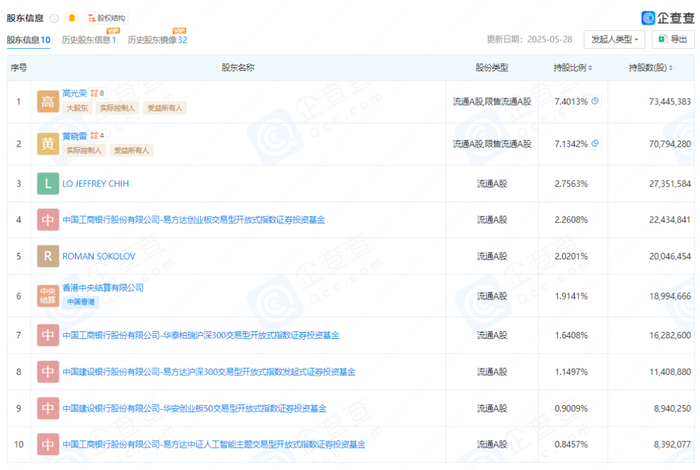
Task: Click 更新日期 2025-05-28 text
Action: tap(529, 39)
